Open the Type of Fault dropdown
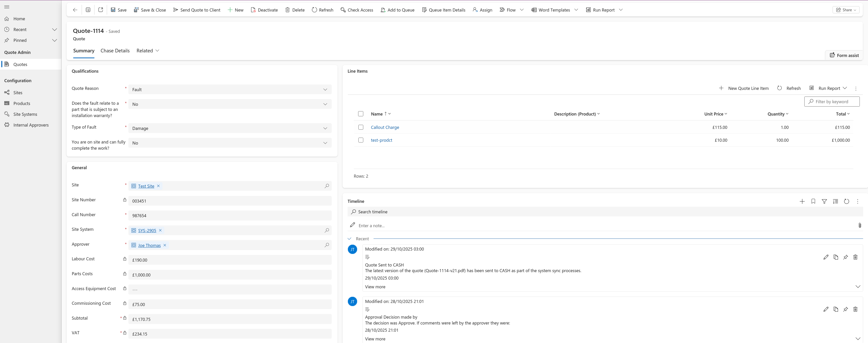 [x=325, y=128]
